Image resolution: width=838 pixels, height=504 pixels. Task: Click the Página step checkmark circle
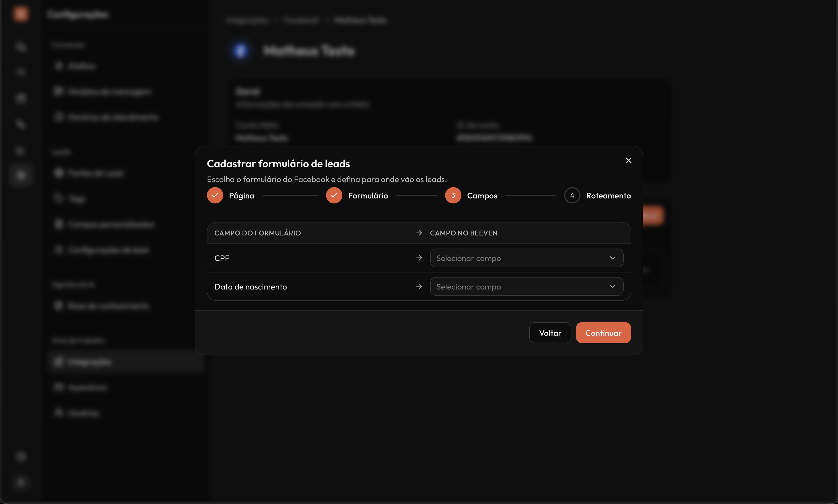[215, 195]
